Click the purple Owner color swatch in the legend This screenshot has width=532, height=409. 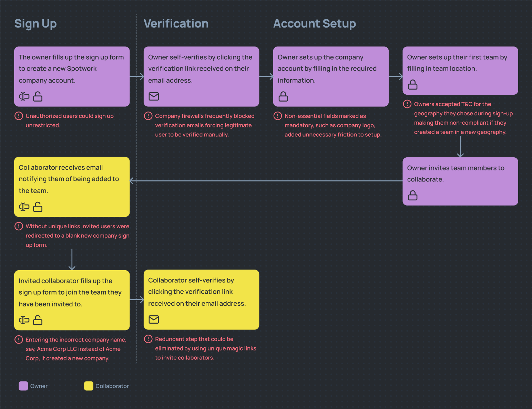click(23, 386)
